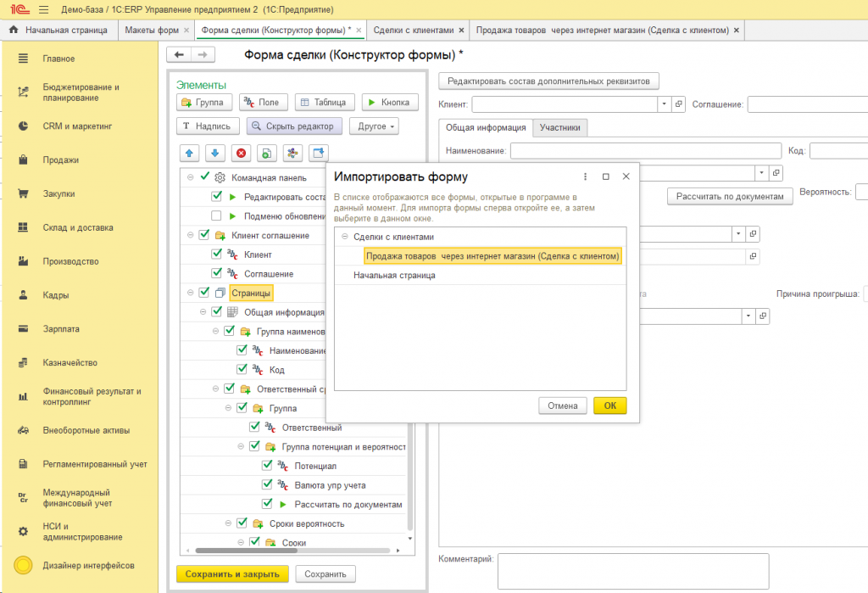Screen dimensions: 868x593
Task: Click Рассчитать по документам button
Action: 730,196
